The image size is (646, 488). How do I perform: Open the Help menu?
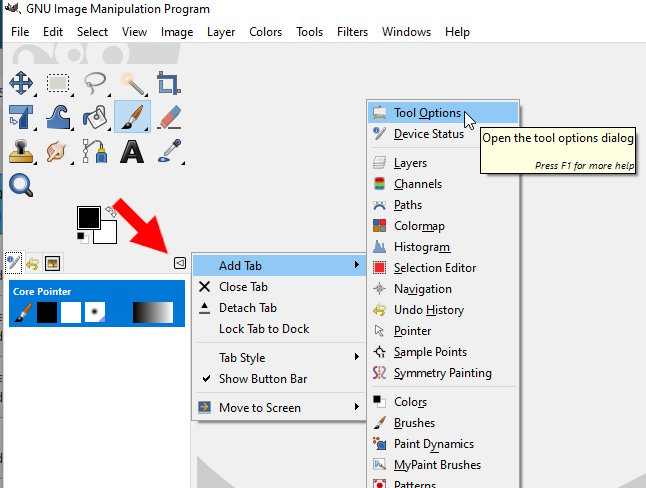click(457, 32)
